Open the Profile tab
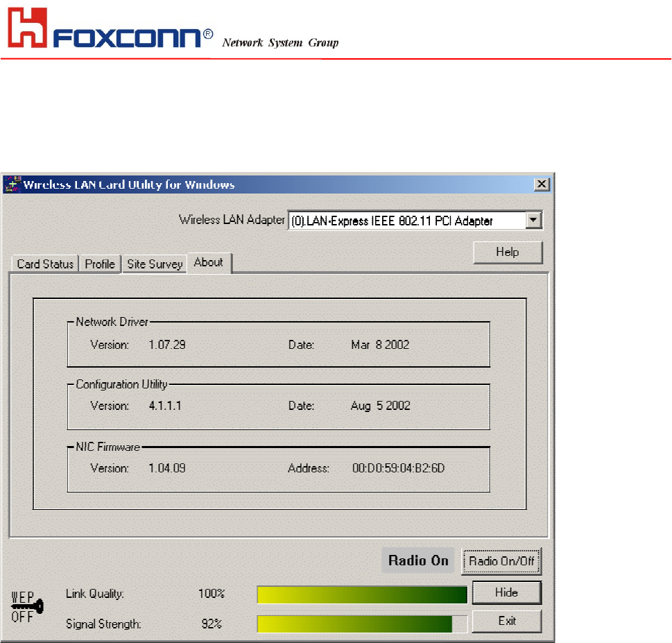Image resolution: width=672 pixels, height=643 pixels. tap(100, 264)
